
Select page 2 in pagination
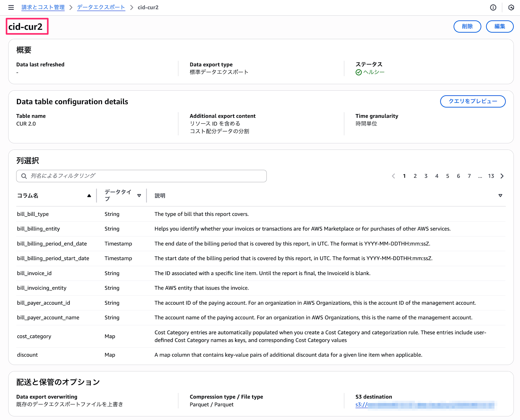pyautogui.click(x=415, y=176)
